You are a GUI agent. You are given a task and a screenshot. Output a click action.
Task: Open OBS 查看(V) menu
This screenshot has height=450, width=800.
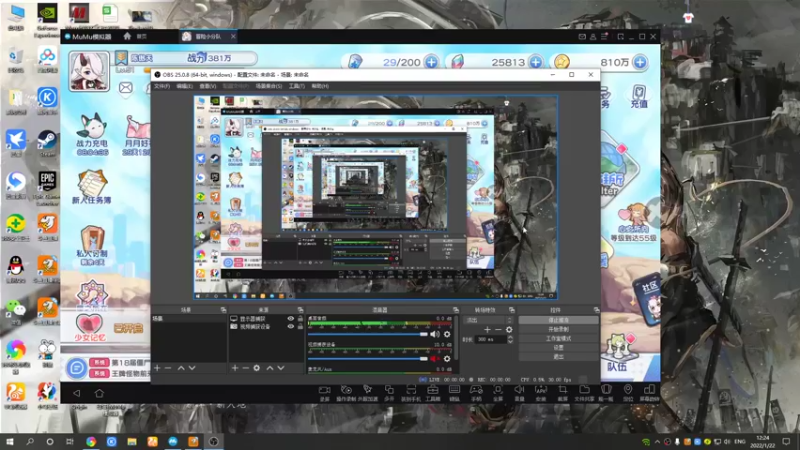(207, 86)
